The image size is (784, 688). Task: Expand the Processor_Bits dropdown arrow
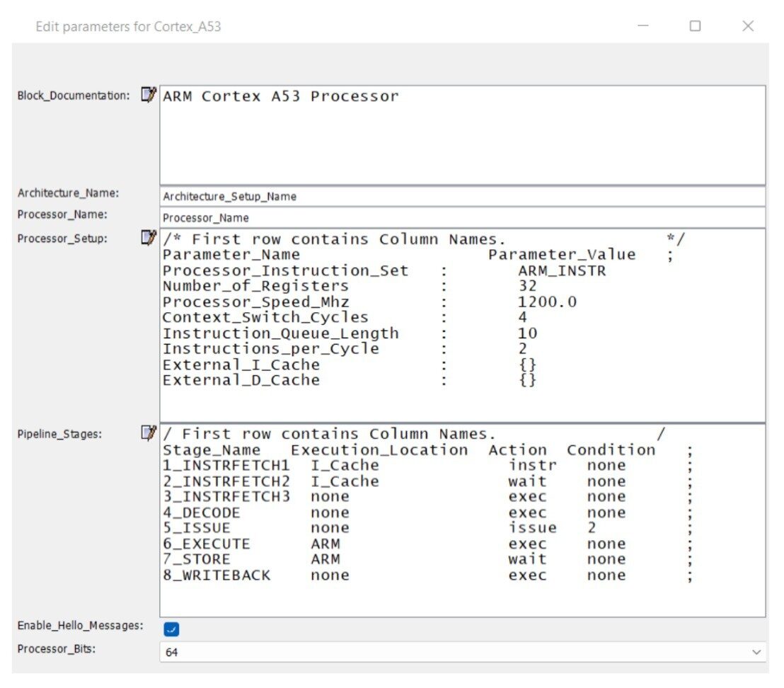point(756,652)
